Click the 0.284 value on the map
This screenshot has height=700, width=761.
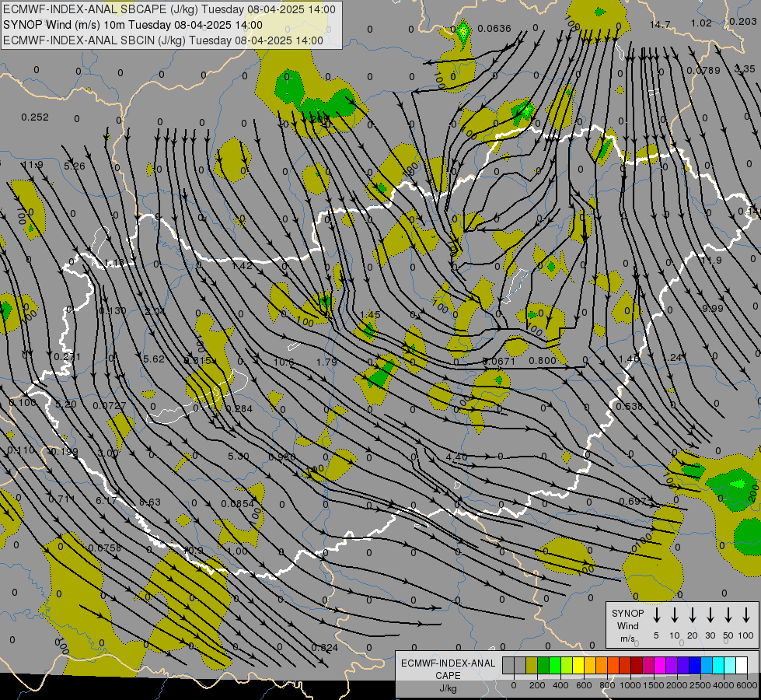[239, 409]
